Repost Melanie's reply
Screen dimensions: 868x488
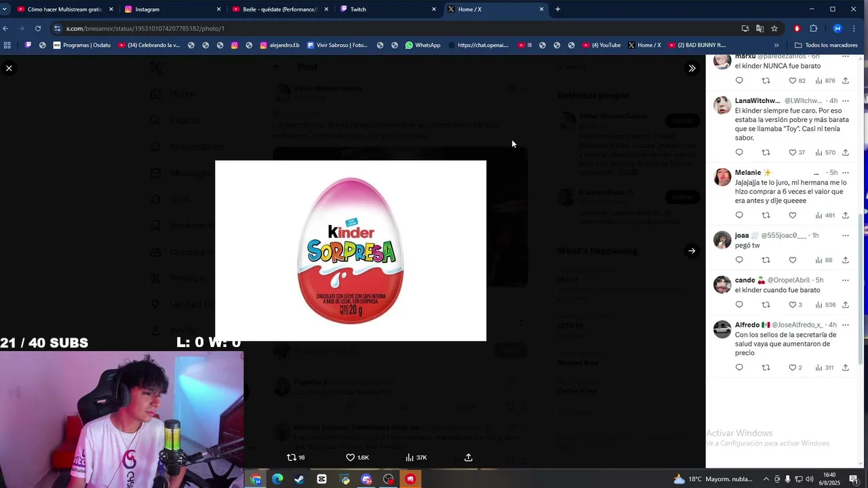click(x=766, y=216)
